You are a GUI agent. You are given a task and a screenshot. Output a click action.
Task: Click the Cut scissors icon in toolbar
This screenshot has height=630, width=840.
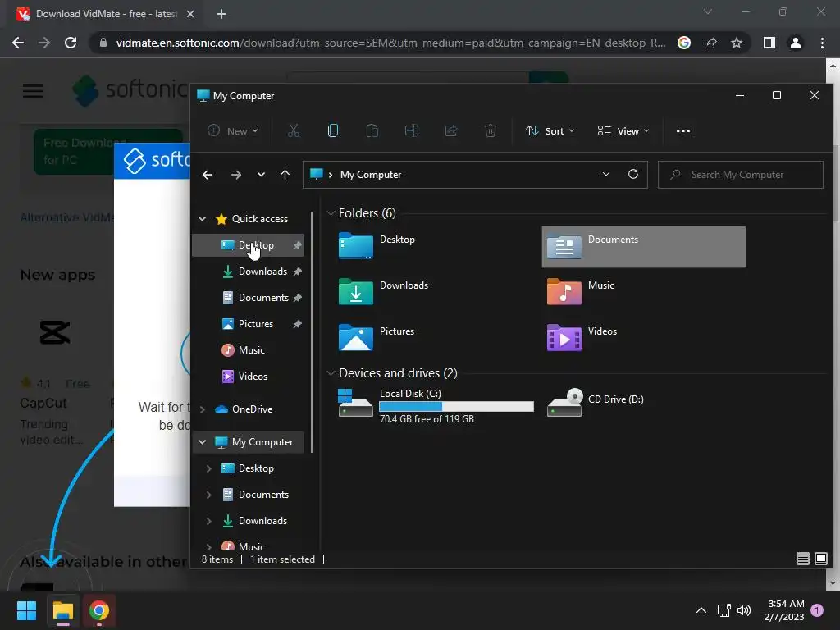[x=294, y=130]
